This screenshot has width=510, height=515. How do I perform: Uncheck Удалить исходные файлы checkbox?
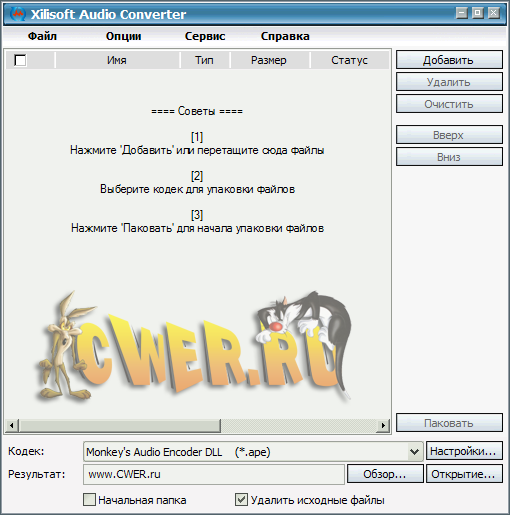point(241,500)
